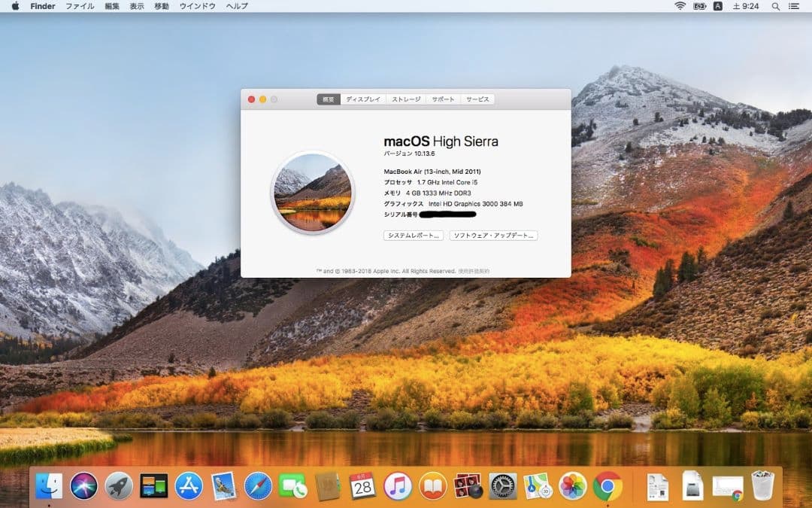
Task: Open Notification Center from the menu bar
Action: click(x=795, y=7)
